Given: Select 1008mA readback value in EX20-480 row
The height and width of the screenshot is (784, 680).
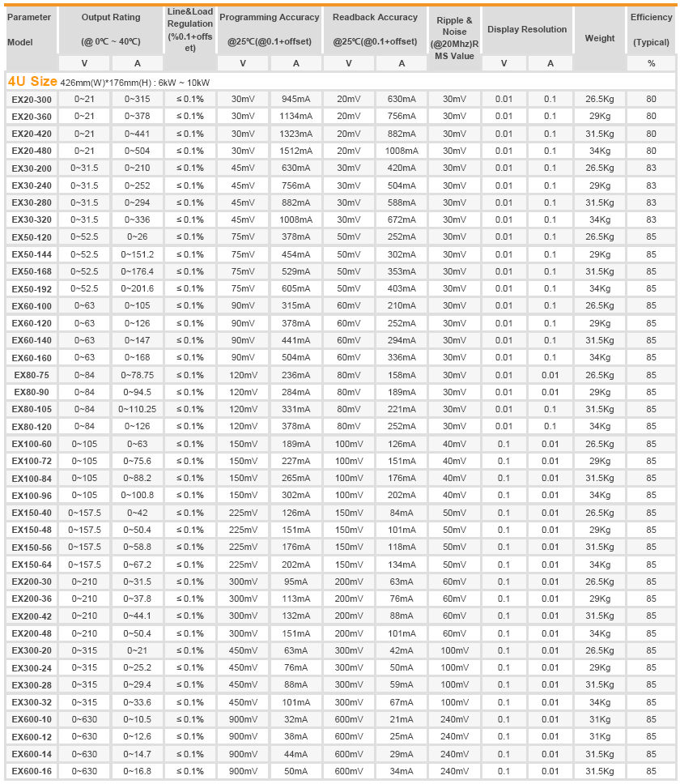Looking at the screenshot, I should point(402,151).
